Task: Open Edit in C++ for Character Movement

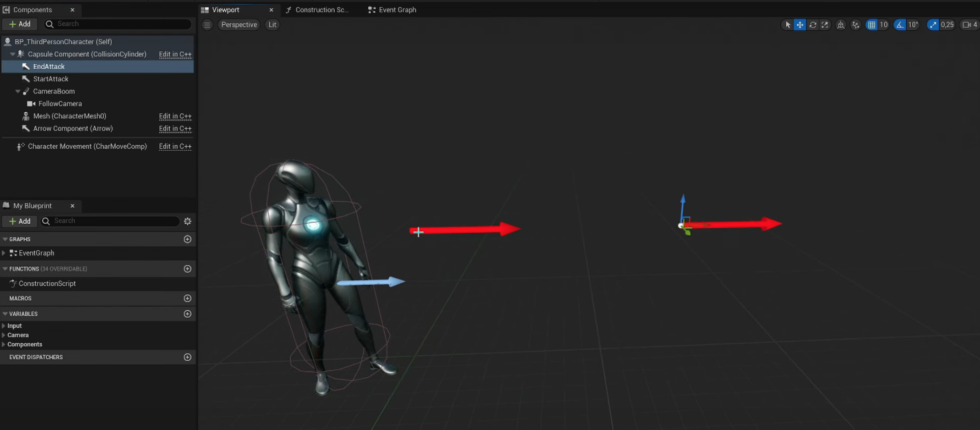Action: pos(175,146)
